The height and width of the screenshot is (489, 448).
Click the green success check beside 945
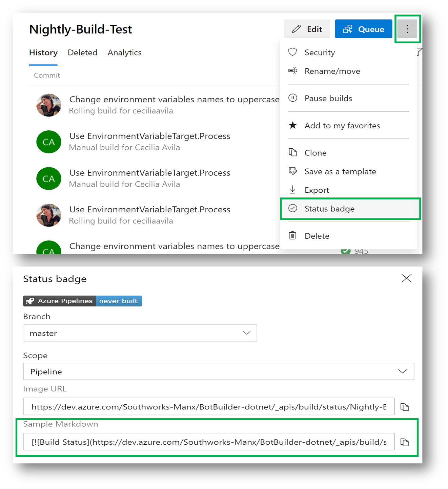(x=345, y=251)
